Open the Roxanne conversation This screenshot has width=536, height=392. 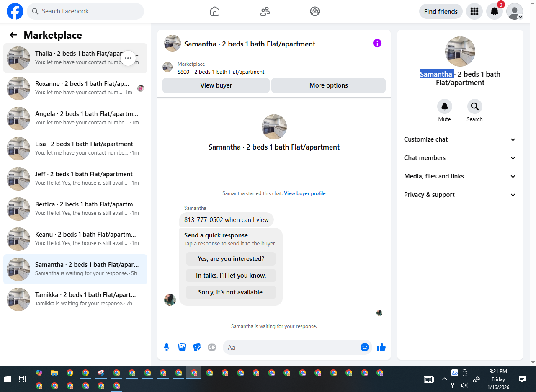(75, 88)
